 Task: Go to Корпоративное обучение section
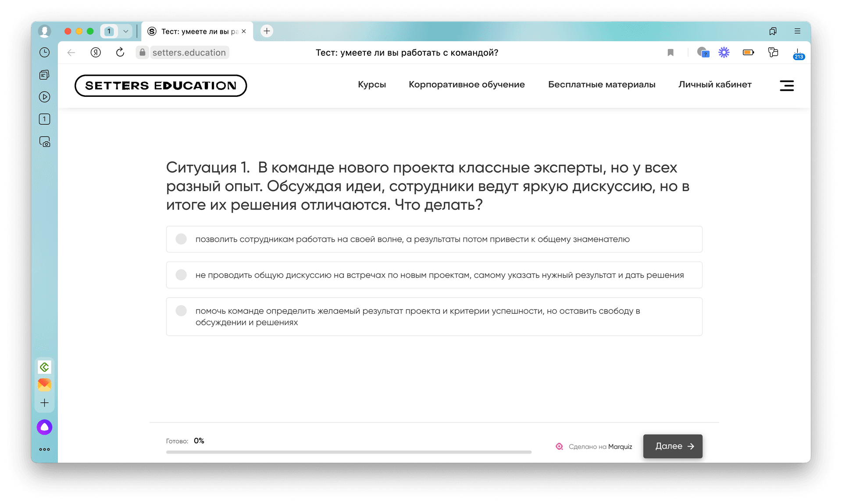[467, 85]
